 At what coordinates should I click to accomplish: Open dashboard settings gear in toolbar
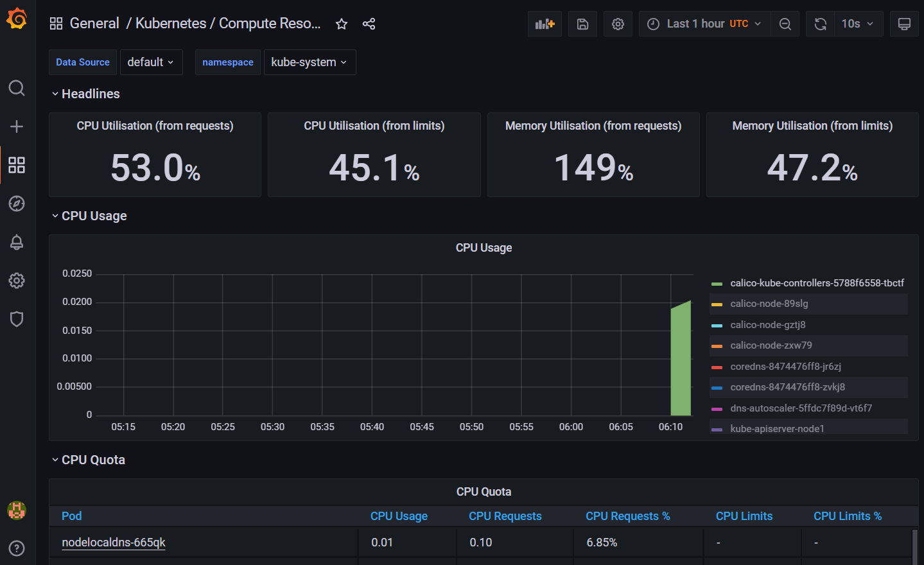click(x=618, y=24)
